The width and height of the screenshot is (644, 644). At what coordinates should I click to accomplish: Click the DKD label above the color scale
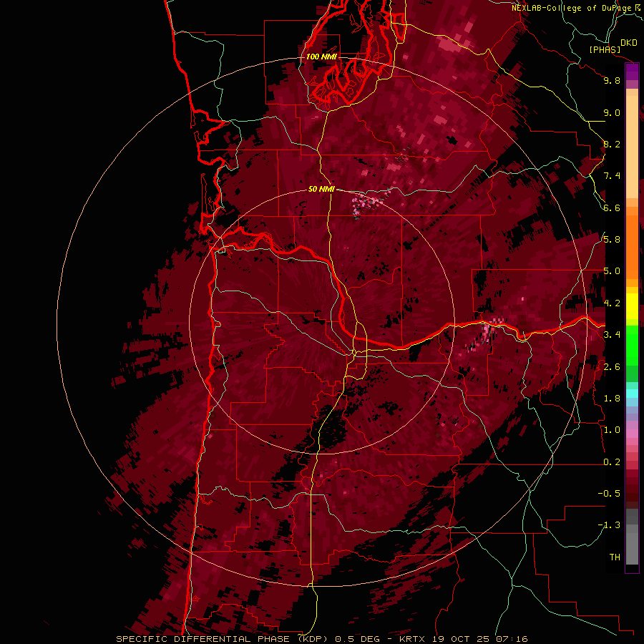tap(629, 43)
